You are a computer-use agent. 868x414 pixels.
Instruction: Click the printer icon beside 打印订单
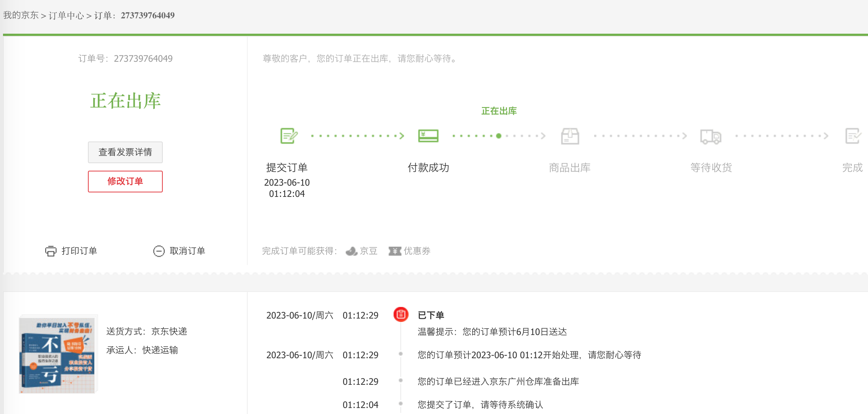51,251
